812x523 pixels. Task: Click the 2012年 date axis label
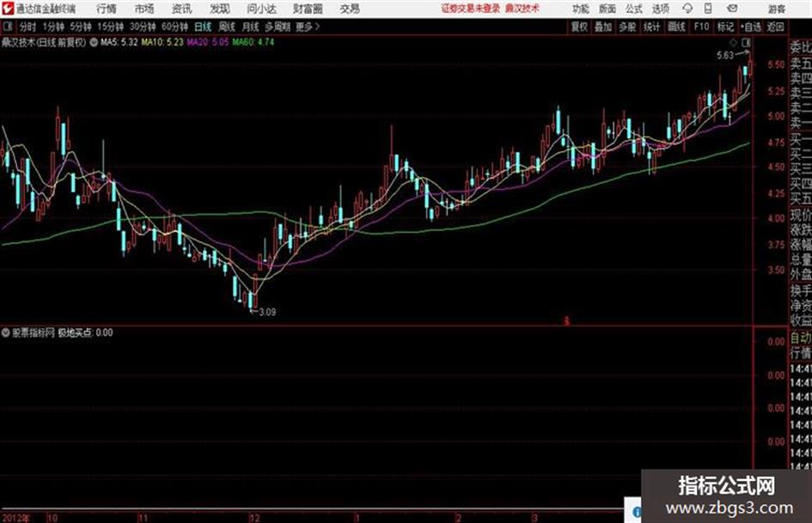(15, 518)
